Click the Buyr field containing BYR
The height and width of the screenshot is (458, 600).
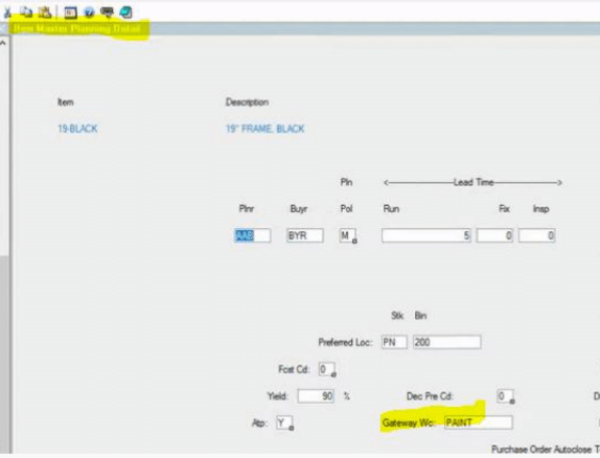point(301,236)
